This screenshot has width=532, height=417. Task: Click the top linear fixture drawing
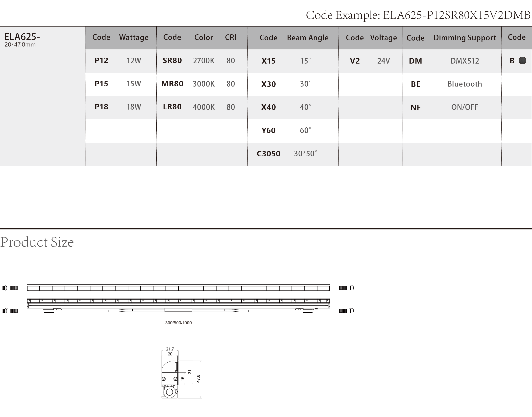(x=178, y=288)
